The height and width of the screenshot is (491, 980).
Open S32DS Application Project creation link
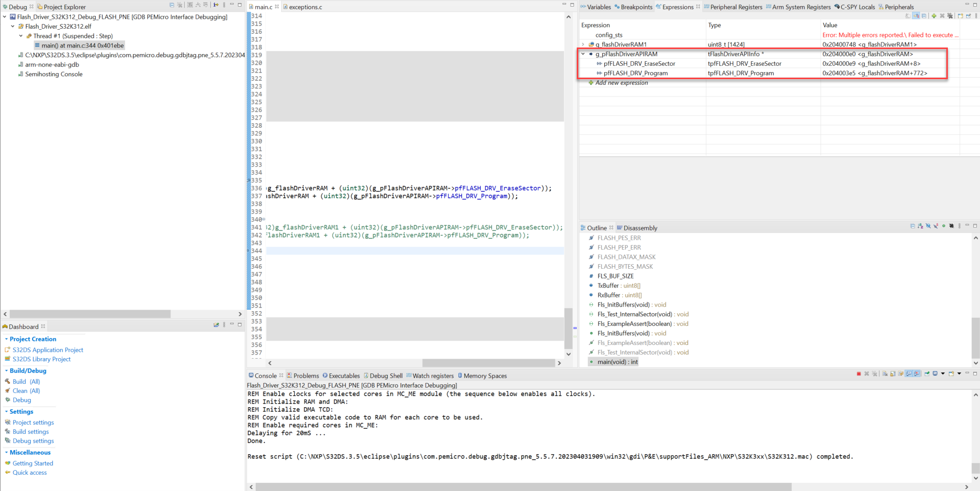coord(48,349)
